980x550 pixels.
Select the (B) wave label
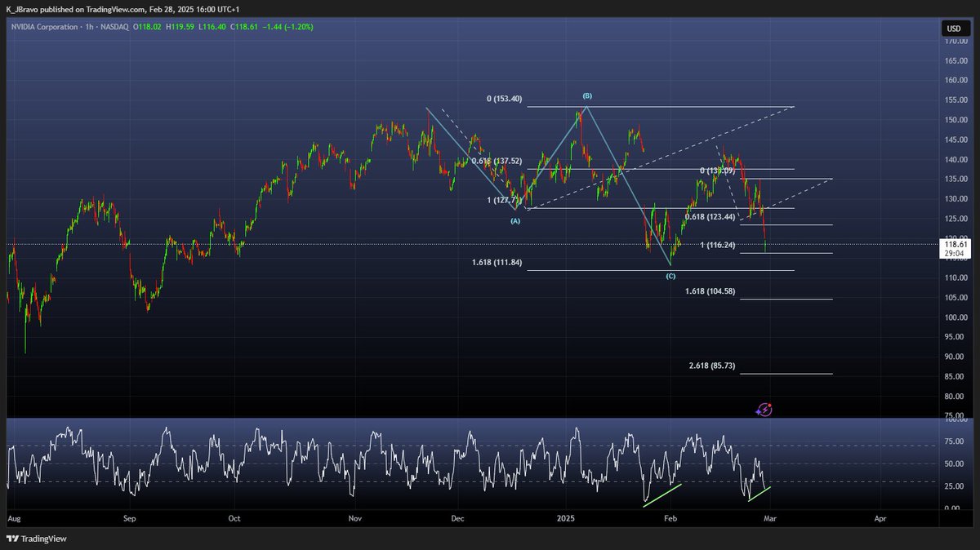tap(586, 96)
